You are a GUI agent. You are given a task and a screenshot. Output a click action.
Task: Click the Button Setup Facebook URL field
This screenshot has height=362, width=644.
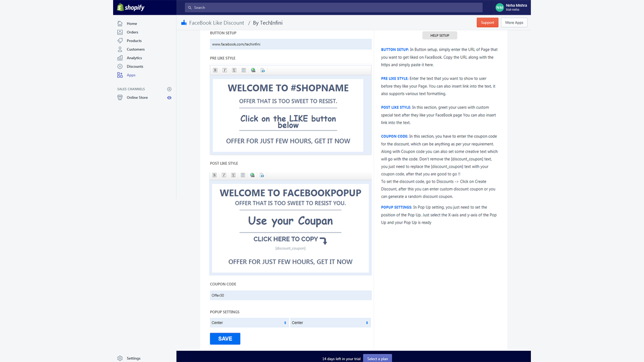coord(291,44)
